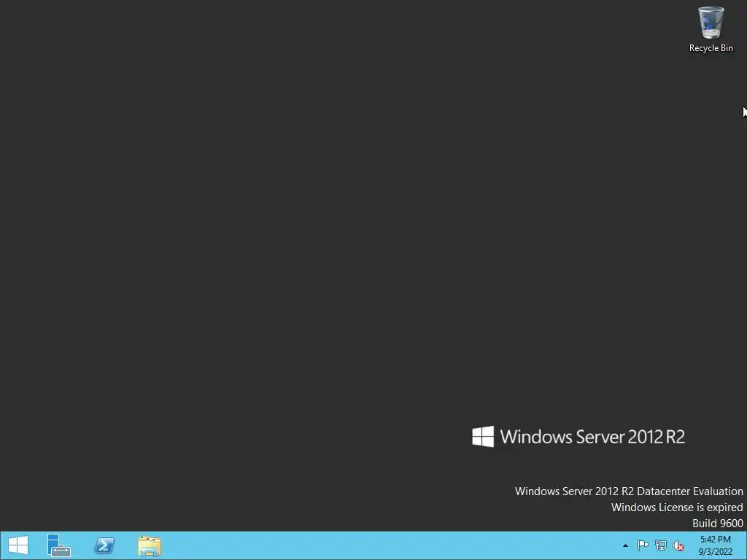Launch Server Manager from taskbar
Screen dimensions: 747x560
59,545
